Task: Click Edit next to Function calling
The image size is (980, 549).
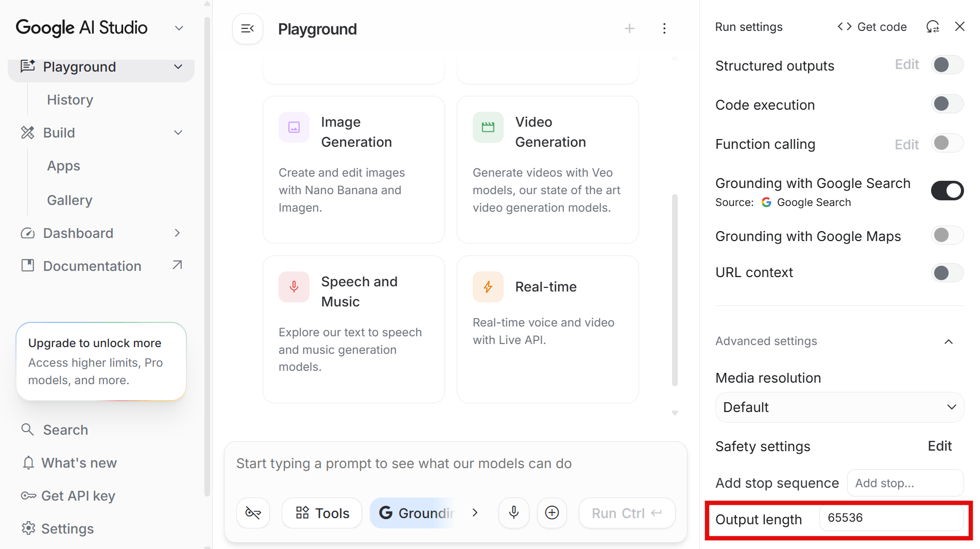Action: coord(907,145)
